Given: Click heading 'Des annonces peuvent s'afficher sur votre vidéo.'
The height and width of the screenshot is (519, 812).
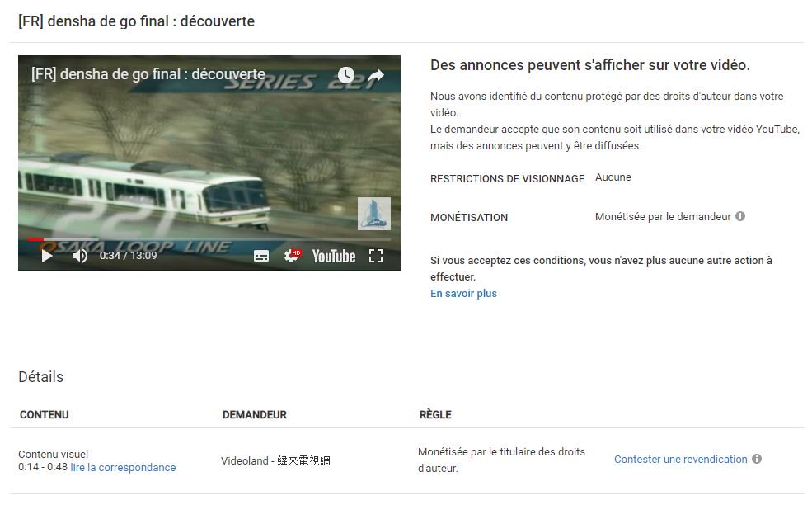Looking at the screenshot, I should pos(590,65).
